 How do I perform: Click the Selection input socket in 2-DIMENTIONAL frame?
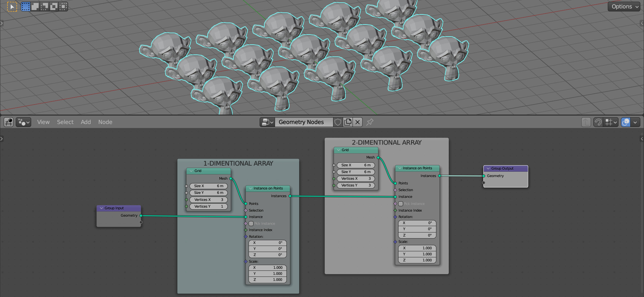pyautogui.click(x=395, y=190)
